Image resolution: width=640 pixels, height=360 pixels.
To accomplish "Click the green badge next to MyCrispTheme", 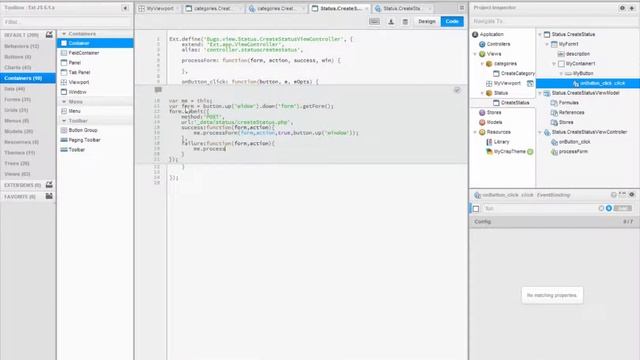I will coord(530,152).
